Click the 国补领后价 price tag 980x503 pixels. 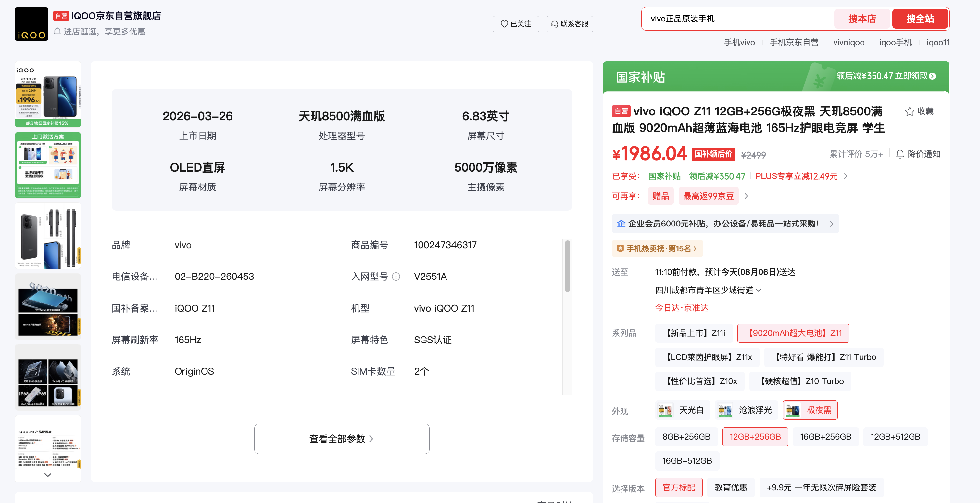(713, 154)
